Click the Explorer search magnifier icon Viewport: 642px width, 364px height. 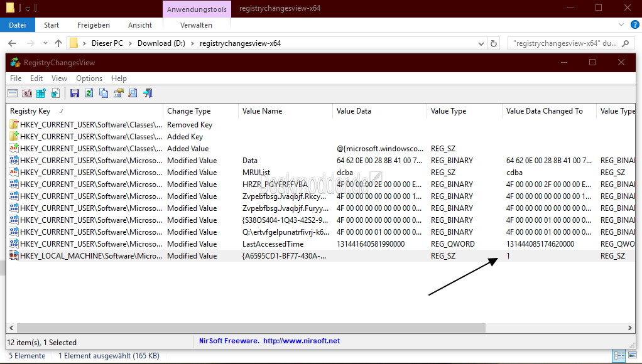(625, 43)
